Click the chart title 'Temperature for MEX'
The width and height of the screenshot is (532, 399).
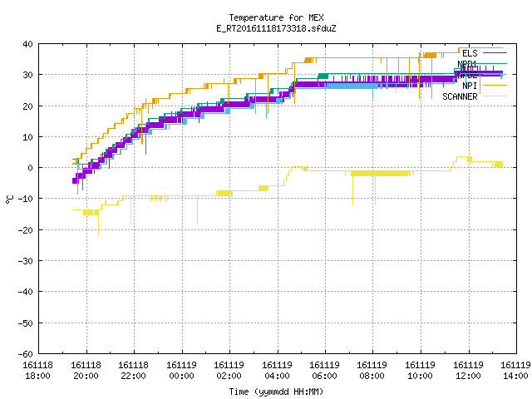[x=276, y=17]
